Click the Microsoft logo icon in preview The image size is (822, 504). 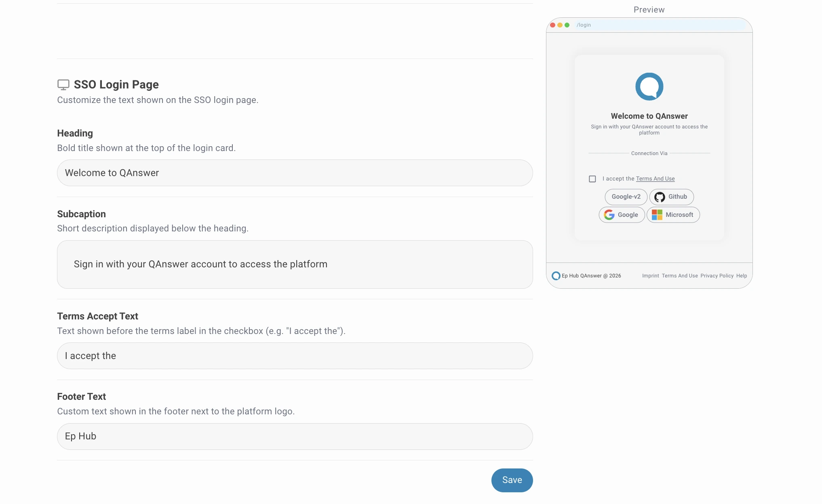click(657, 215)
